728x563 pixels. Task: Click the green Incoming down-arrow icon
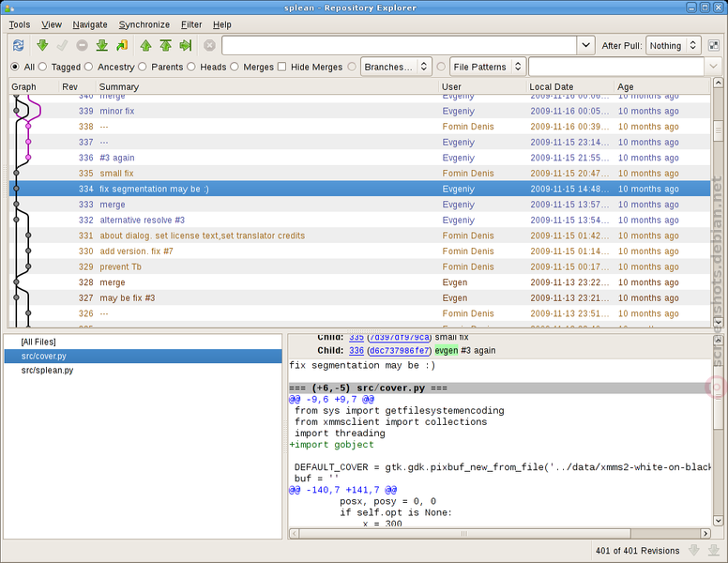point(42,45)
